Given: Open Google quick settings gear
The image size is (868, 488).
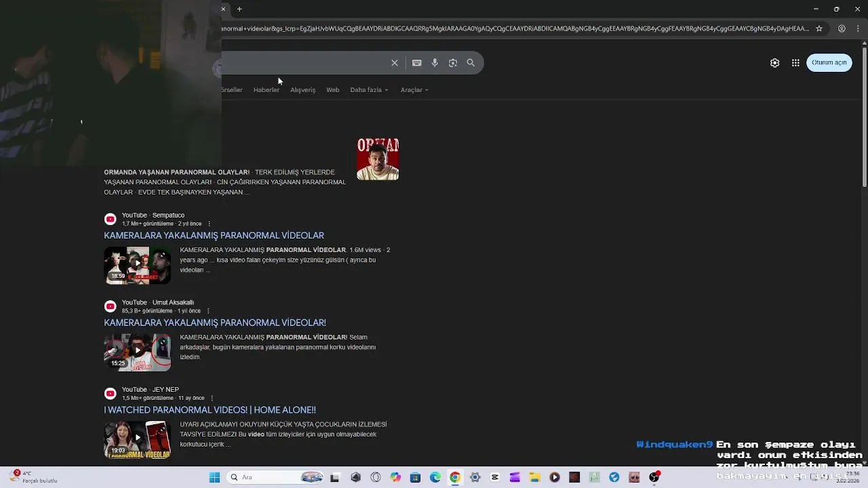Looking at the screenshot, I should [x=775, y=63].
